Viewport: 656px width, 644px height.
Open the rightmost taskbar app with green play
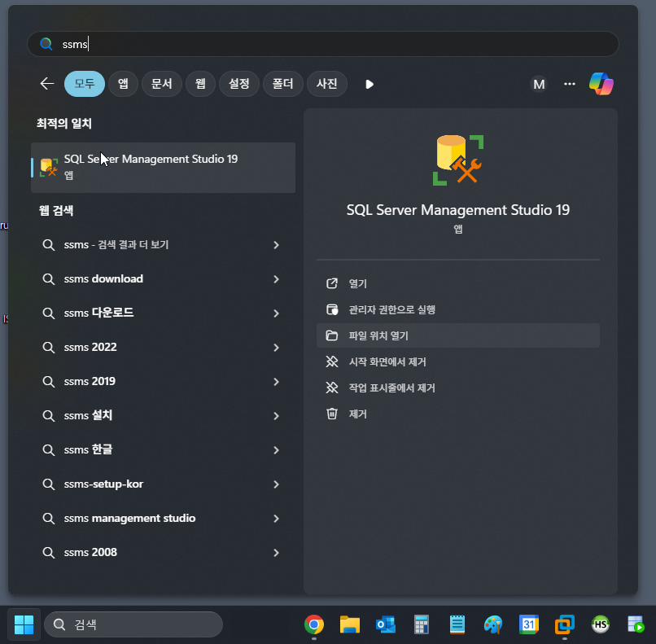[636, 624]
